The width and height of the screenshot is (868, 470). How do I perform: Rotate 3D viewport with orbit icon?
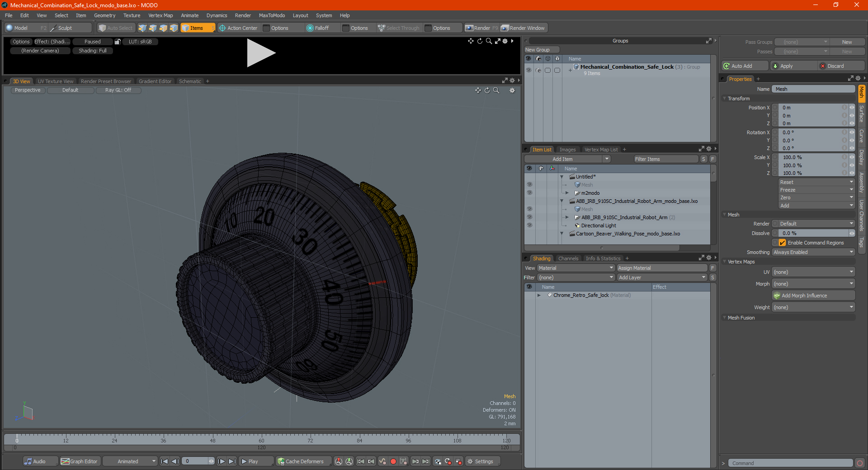[487, 90]
